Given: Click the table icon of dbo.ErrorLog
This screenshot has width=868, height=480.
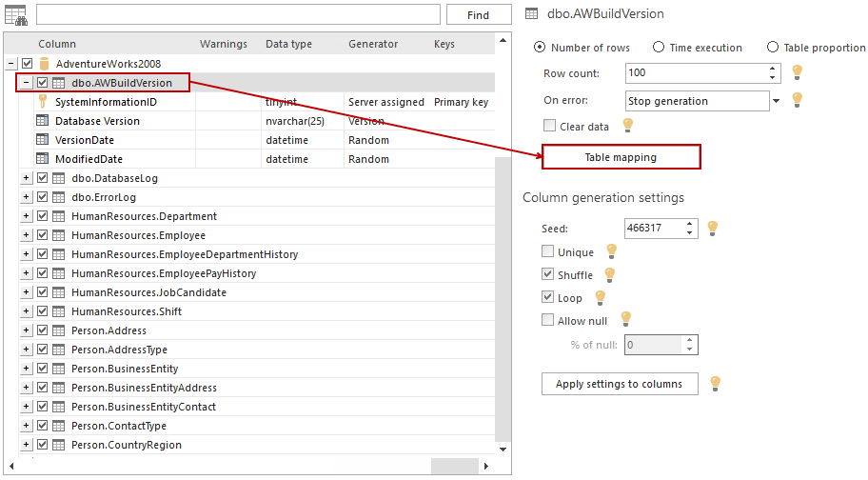Looking at the screenshot, I should [x=58, y=197].
